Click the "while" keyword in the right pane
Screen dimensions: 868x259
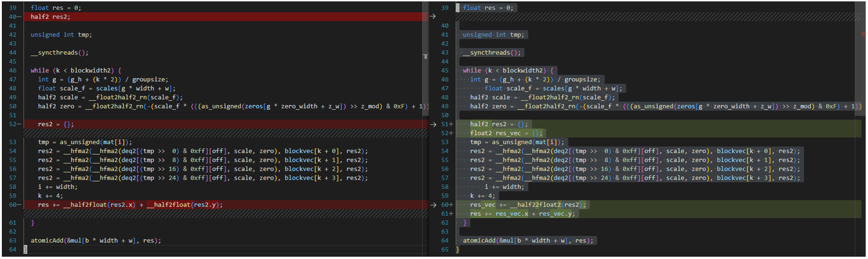(472, 71)
